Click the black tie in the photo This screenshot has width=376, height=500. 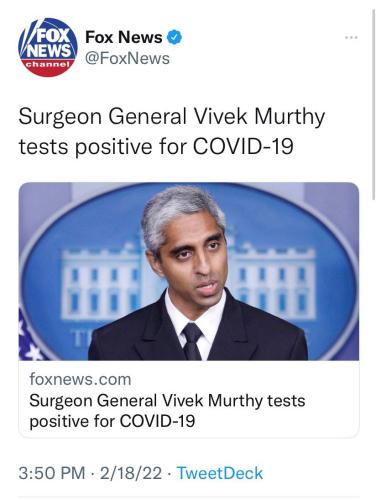[192, 341]
